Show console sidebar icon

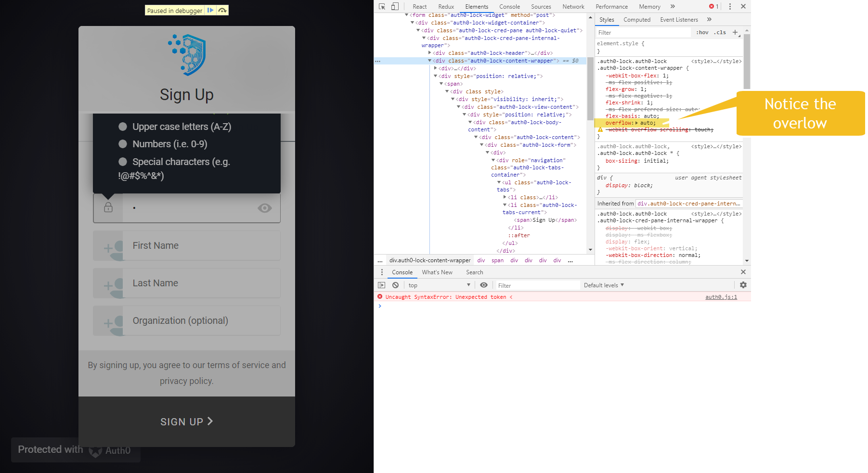pos(382,285)
